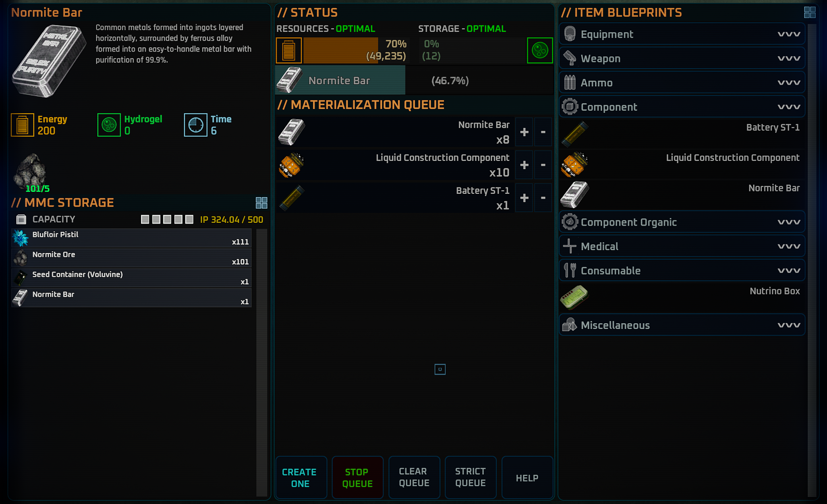Expand the Weapon blueprint category
This screenshot has width=827, height=504.
682,58
